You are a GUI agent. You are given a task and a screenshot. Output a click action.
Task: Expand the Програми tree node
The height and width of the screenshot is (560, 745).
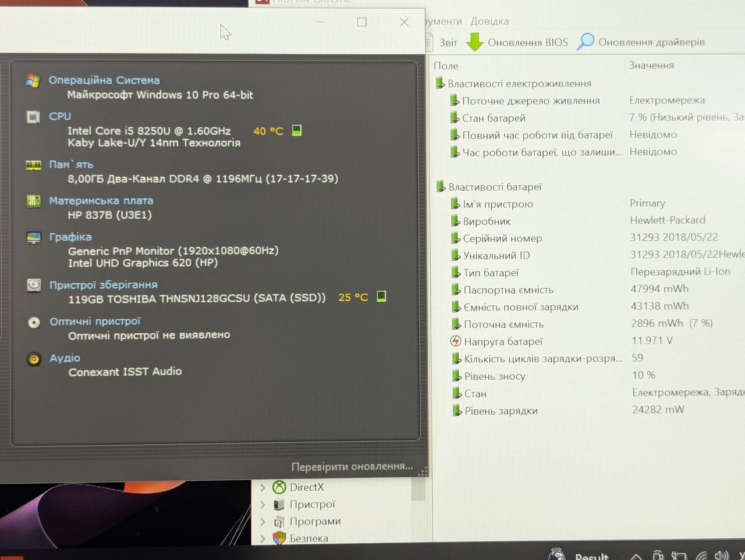pyautogui.click(x=262, y=522)
